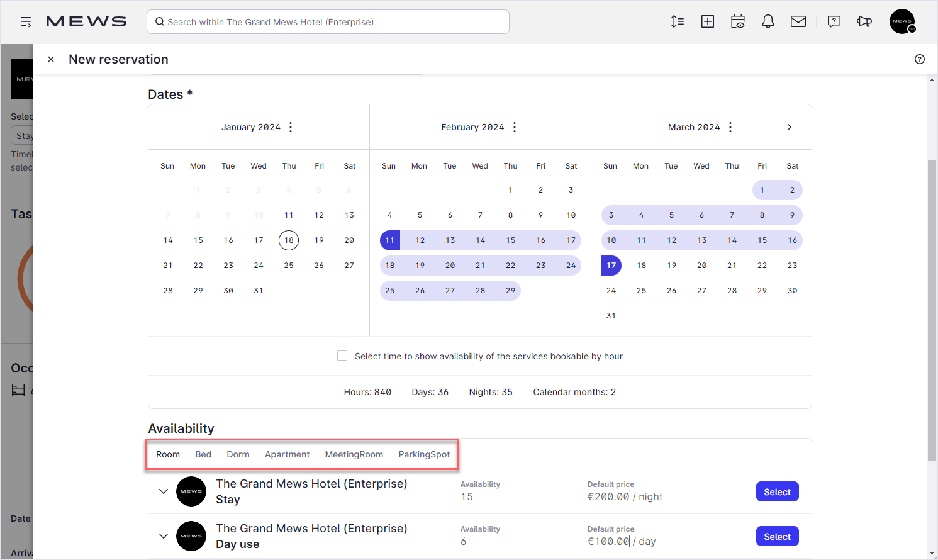
Task: Click the 'Calendar months: 2' summary
Action: (575, 392)
